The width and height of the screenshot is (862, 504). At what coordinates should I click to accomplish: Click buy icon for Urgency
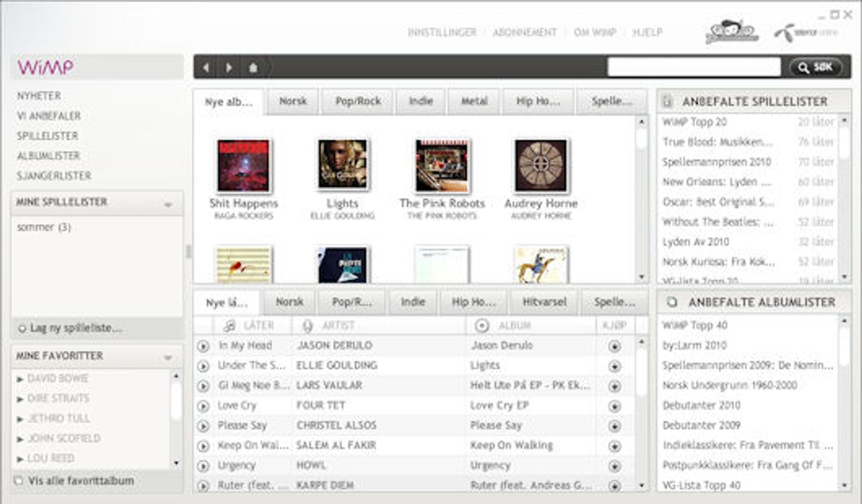615,466
